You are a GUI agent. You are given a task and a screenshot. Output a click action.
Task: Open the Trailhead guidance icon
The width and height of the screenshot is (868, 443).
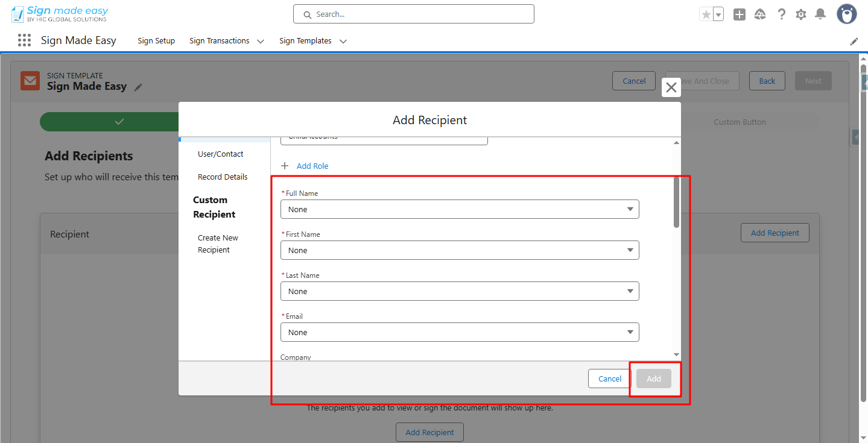760,14
